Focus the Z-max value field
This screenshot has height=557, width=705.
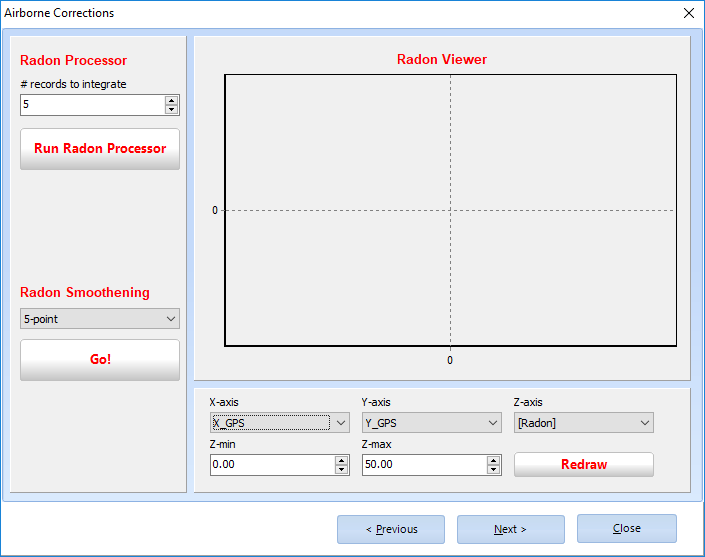[x=422, y=465]
